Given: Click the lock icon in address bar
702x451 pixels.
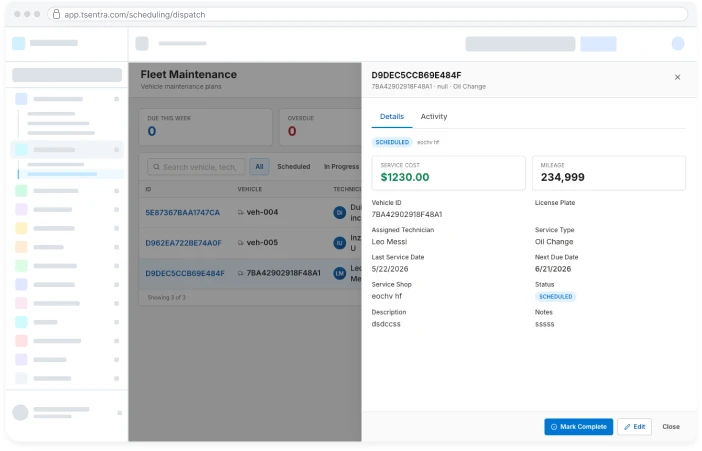Looking at the screenshot, I should (56, 14).
